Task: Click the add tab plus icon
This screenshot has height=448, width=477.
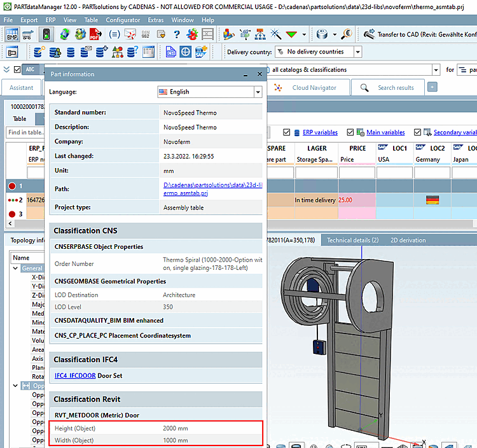Action: (432, 87)
